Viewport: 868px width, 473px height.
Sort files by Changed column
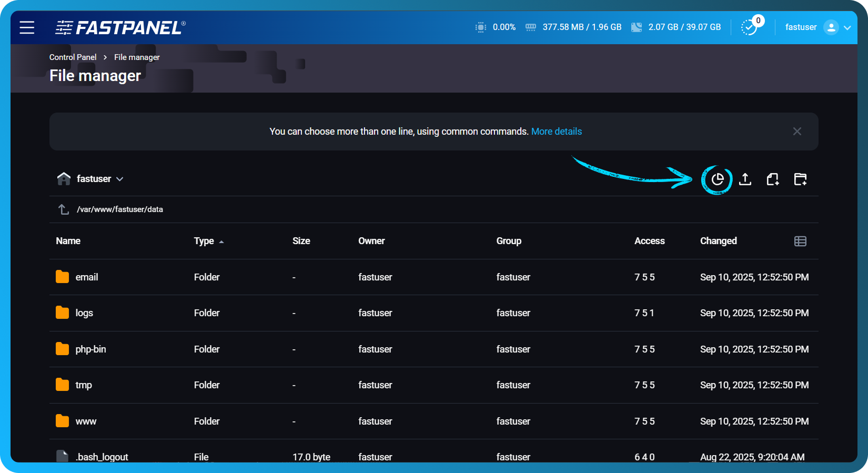point(718,241)
